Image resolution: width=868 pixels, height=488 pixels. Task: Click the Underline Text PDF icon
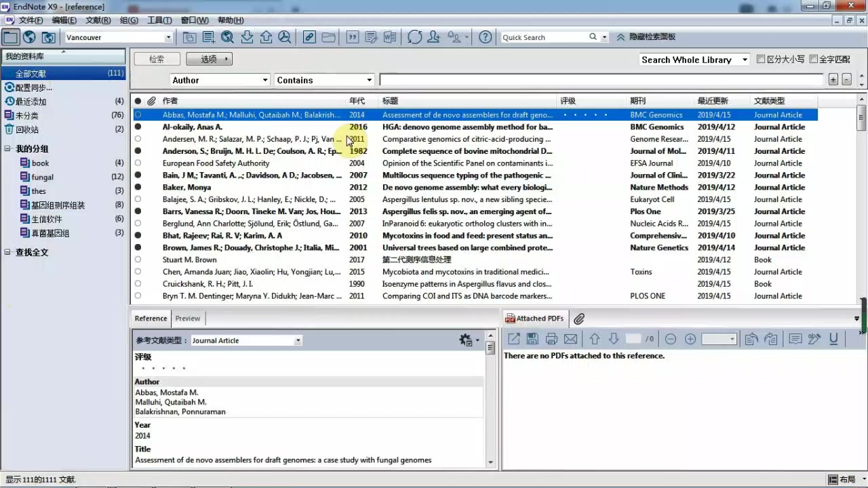click(833, 339)
